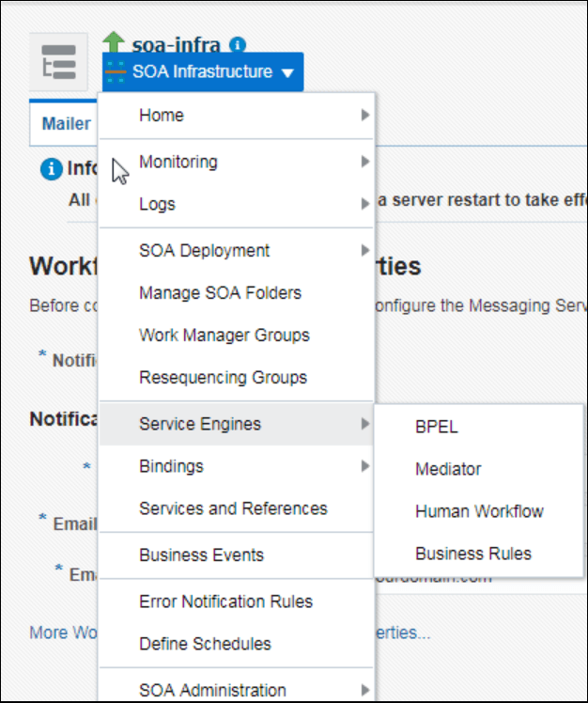Choose Manage SOA Folders
This screenshot has height=703, width=588.
point(236,293)
